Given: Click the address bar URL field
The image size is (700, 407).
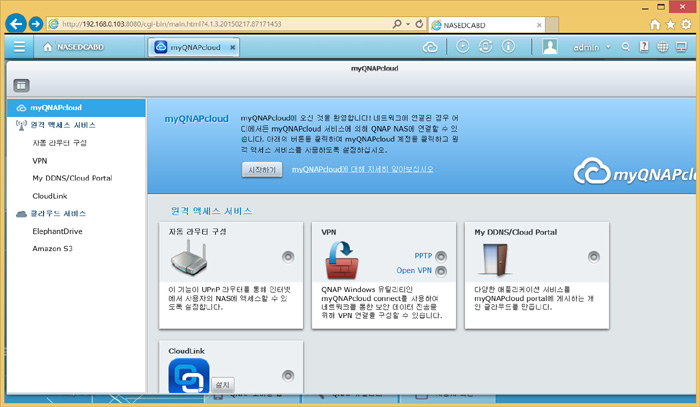Looking at the screenshot, I should [219, 24].
